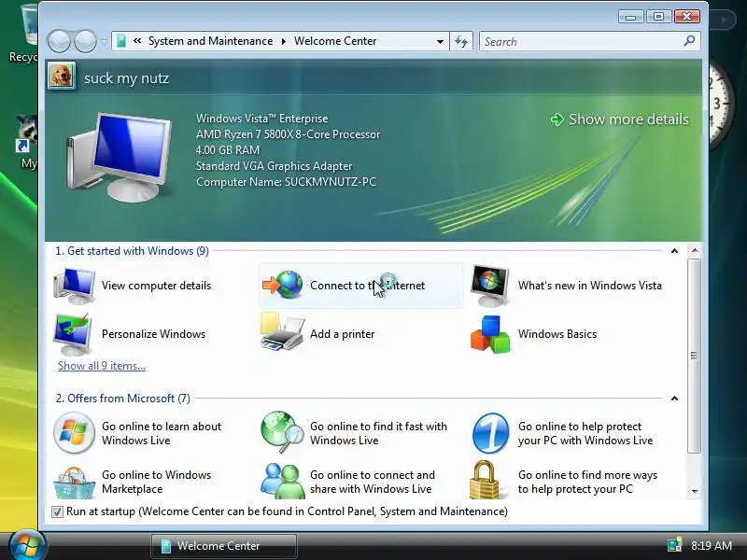Click the vertical scrollbar thumb
Screen dimensions: 747x560
click(x=695, y=356)
